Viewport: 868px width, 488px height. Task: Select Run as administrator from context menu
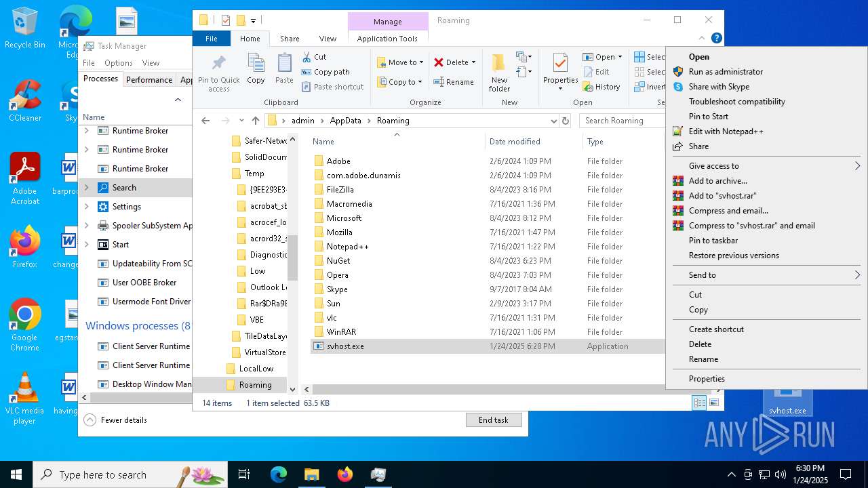click(x=726, y=72)
